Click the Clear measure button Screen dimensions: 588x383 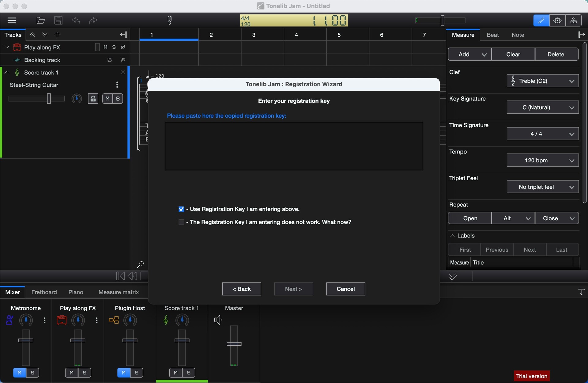pos(513,55)
